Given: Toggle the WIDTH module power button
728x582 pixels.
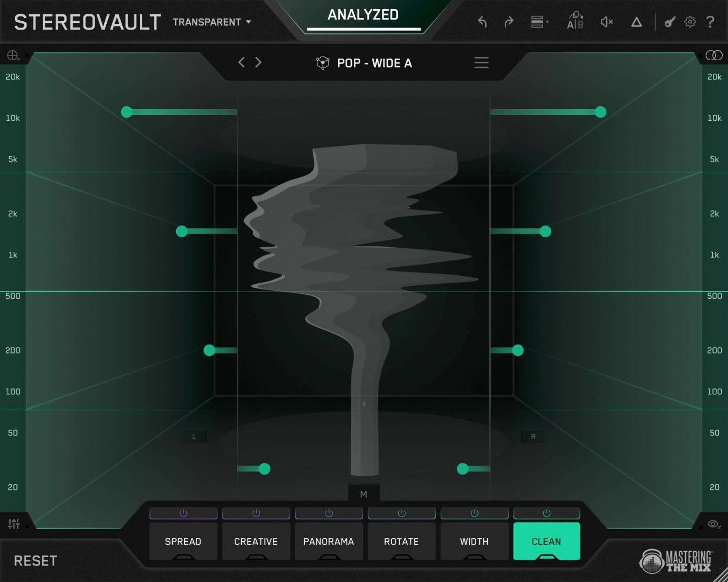Looking at the screenshot, I should (475, 513).
